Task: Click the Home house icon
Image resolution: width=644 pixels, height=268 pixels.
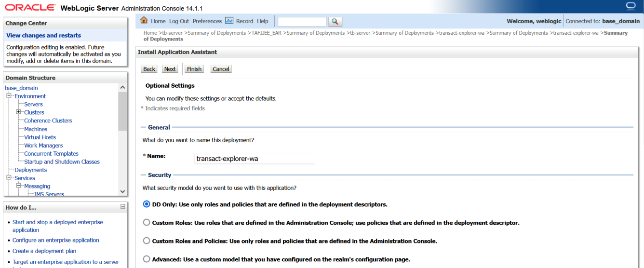Action: click(x=144, y=21)
